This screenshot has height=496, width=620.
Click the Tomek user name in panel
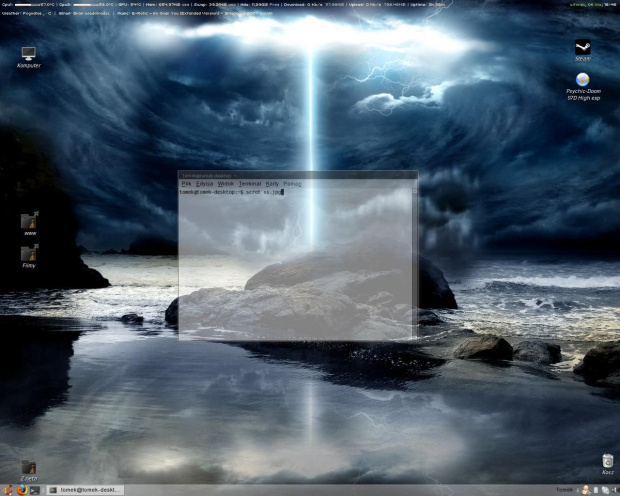click(564, 490)
